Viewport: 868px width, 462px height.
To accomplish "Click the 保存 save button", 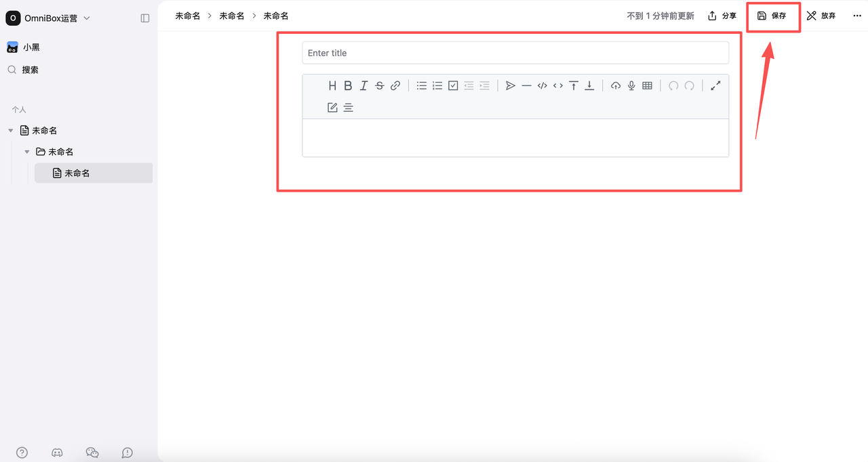I will click(x=772, y=16).
